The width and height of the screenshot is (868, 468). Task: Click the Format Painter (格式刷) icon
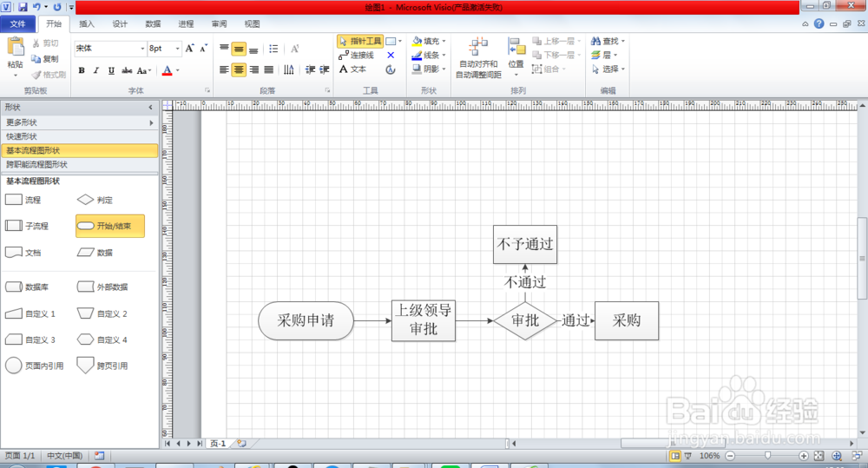[x=36, y=74]
